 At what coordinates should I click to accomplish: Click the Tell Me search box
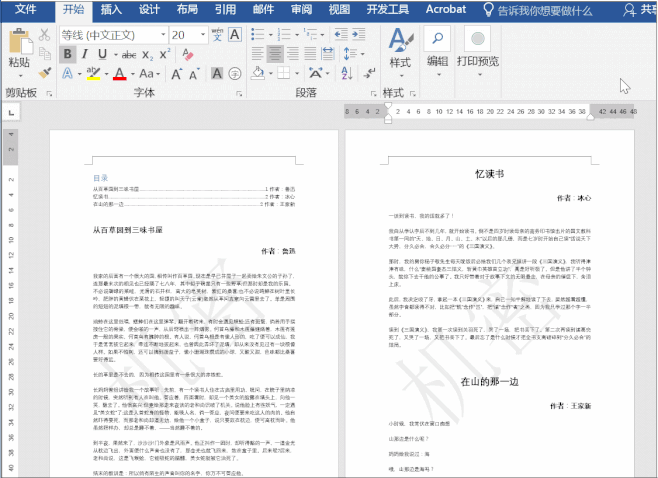click(x=538, y=10)
